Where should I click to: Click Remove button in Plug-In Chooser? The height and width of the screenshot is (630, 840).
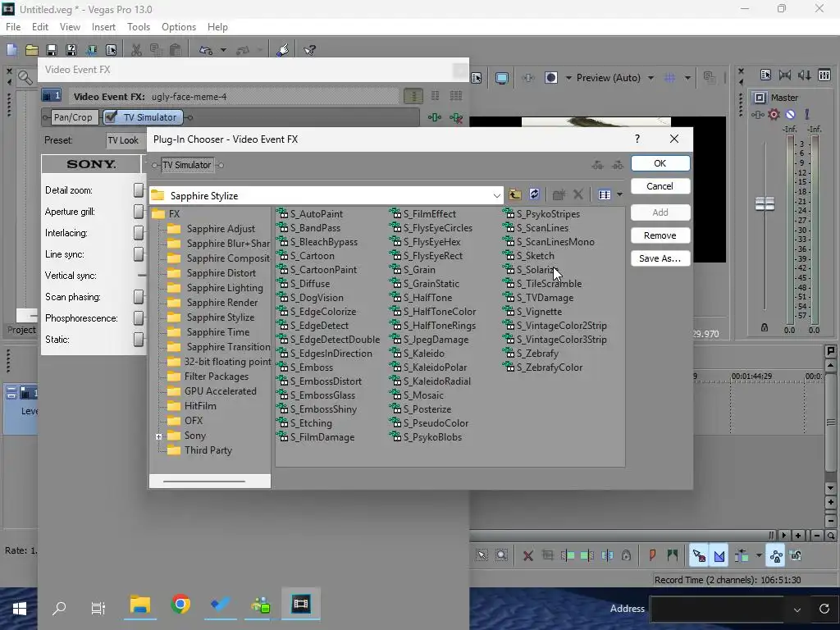click(x=660, y=235)
